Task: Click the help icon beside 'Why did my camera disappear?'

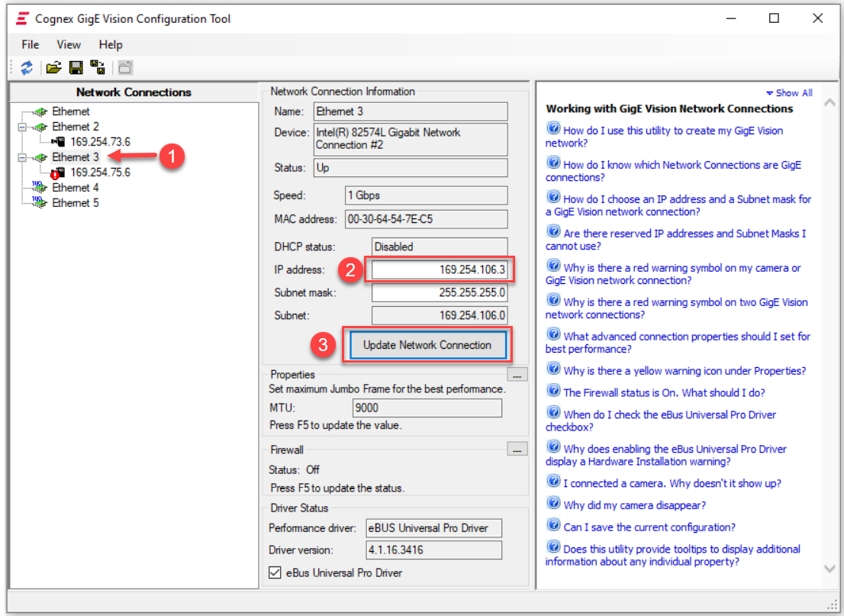Action: click(554, 505)
